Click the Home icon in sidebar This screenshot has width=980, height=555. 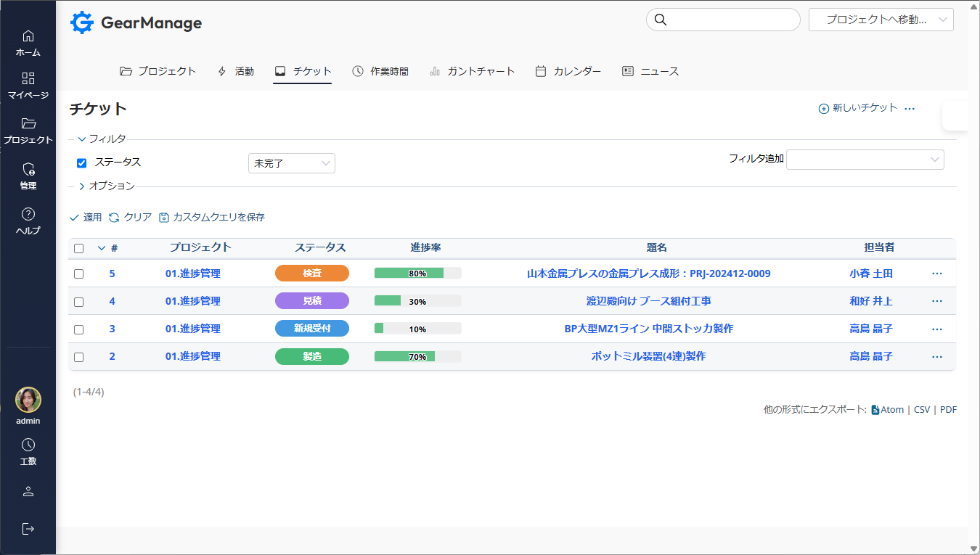tap(28, 36)
